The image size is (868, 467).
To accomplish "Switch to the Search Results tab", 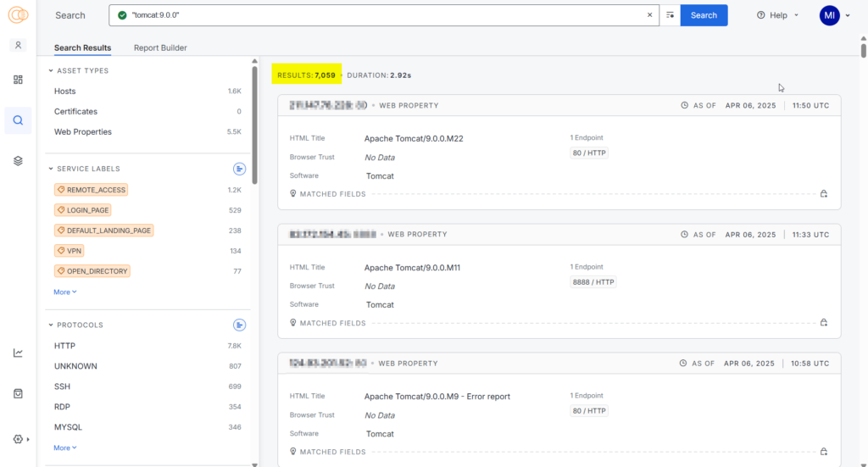I will [82, 47].
